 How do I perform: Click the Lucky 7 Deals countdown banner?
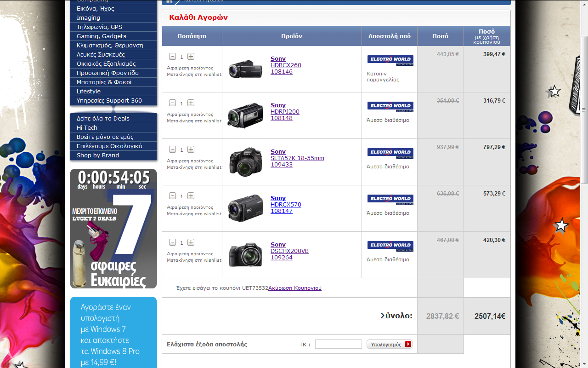[x=113, y=229]
